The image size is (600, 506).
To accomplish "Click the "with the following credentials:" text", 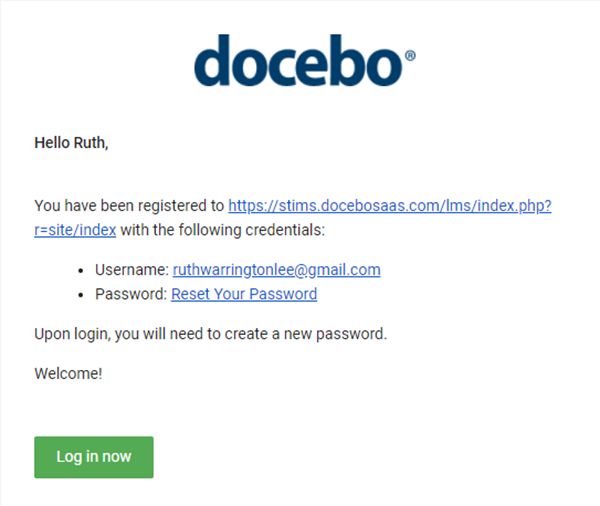I will coord(222,230).
